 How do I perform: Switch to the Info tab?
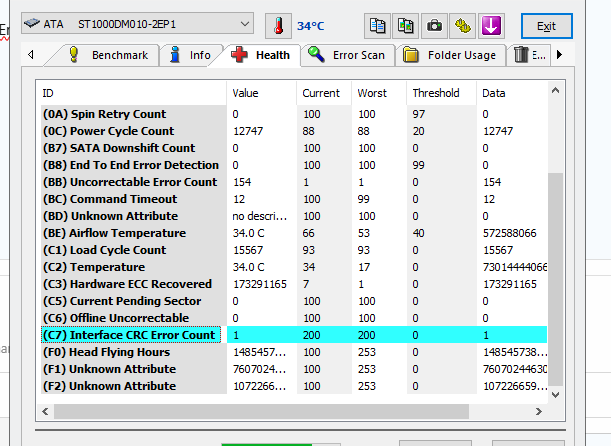(191, 55)
